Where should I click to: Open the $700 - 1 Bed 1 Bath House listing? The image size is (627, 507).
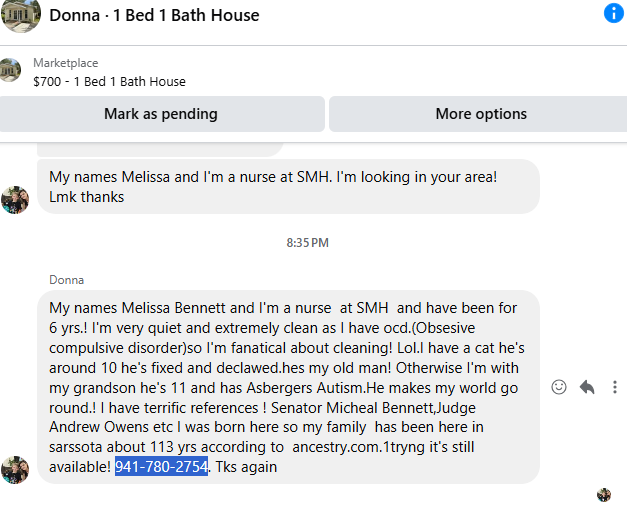point(109,82)
